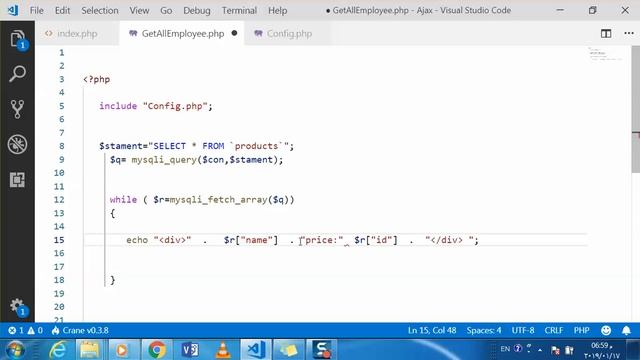The width and height of the screenshot is (640, 360).
Task: Open the Explorer view in activity bar
Action: 17,40
